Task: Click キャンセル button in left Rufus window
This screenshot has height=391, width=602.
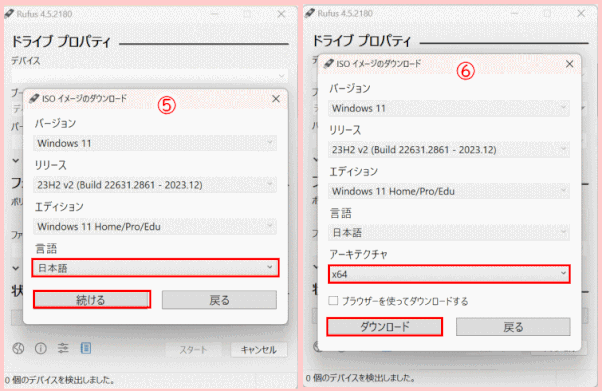Action: click(x=258, y=350)
